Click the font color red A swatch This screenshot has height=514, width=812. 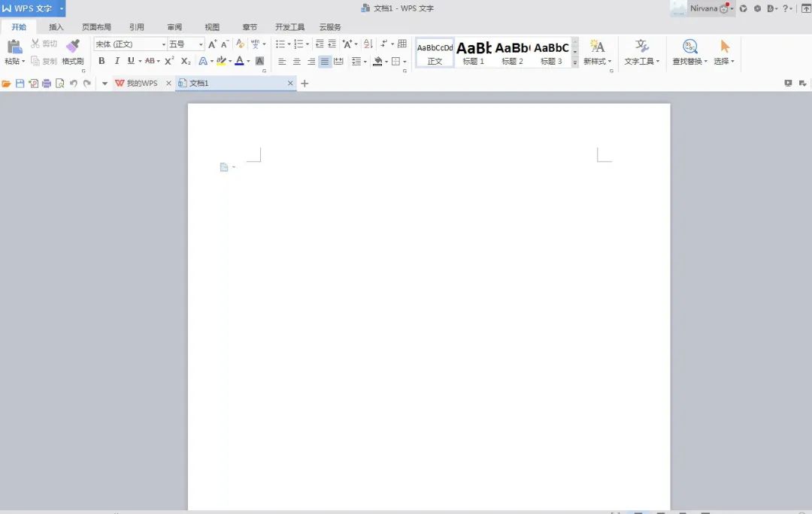pos(239,61)
